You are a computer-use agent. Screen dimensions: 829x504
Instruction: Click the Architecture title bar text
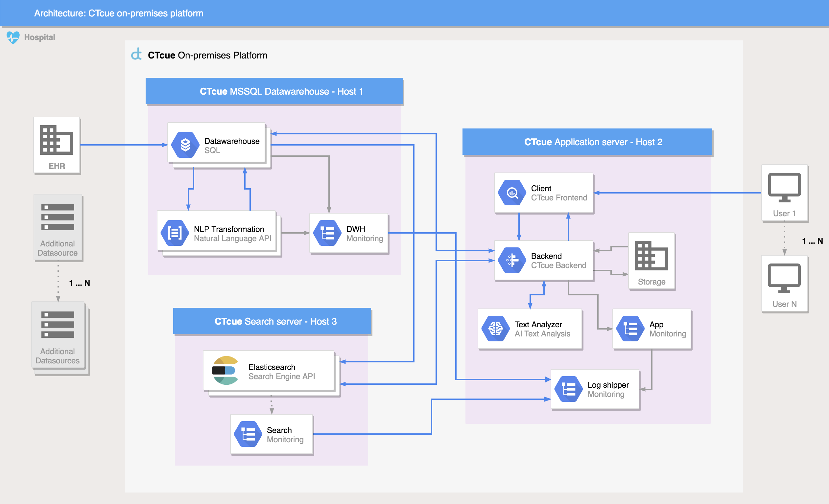(119, 13)
